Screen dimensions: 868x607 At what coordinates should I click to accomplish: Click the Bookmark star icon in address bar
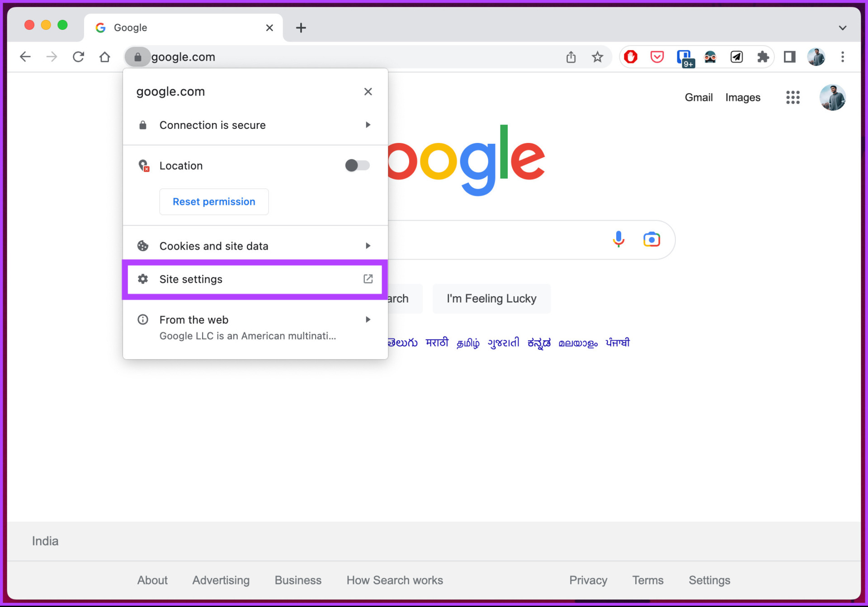pos(597,57)
